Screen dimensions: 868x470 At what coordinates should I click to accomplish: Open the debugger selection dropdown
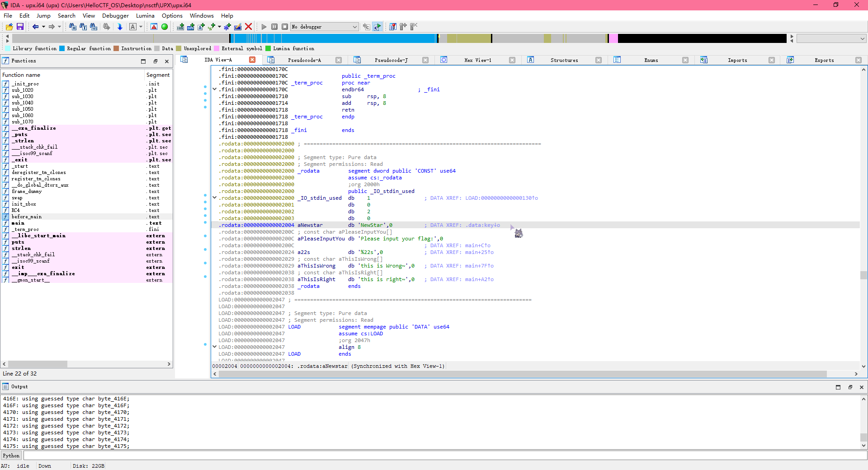click(354, 27)
